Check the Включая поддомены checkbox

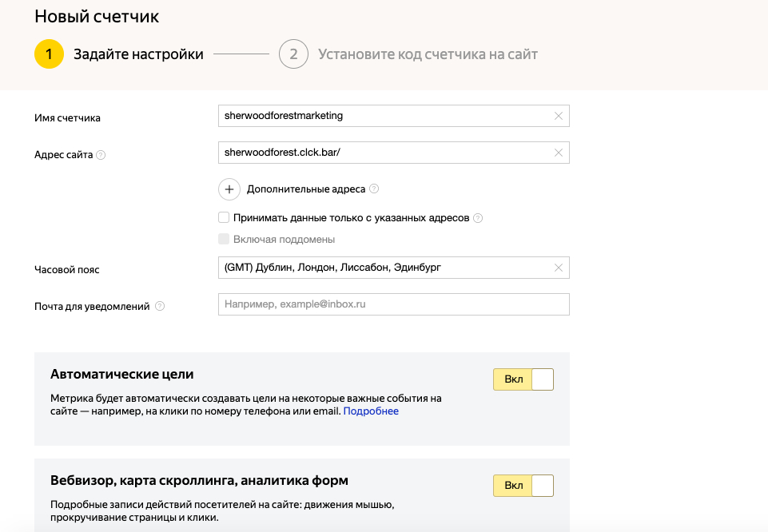[x=224, y=239]
